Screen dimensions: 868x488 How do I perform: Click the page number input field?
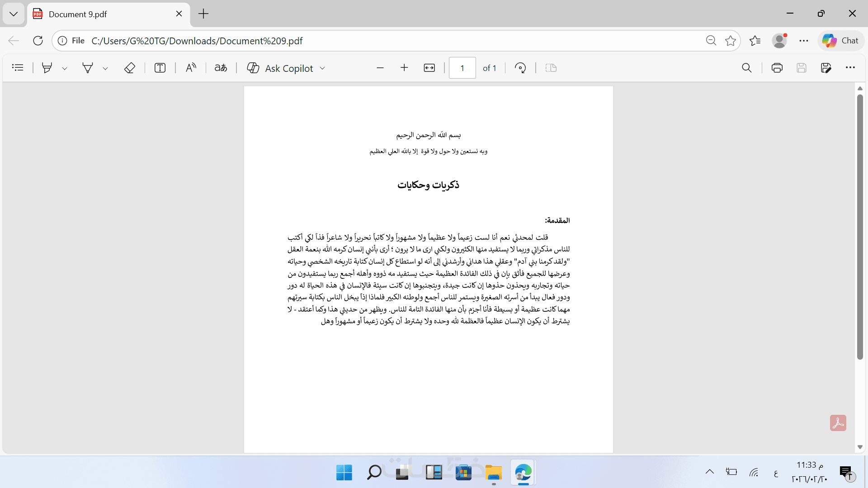462,68
